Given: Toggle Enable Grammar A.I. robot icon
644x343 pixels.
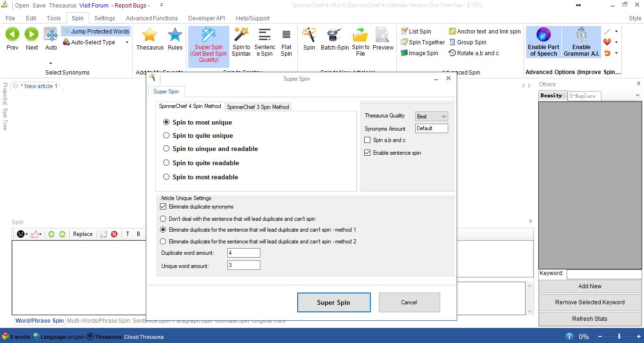Looking at the screenshot, I should [x=581, y=35].
